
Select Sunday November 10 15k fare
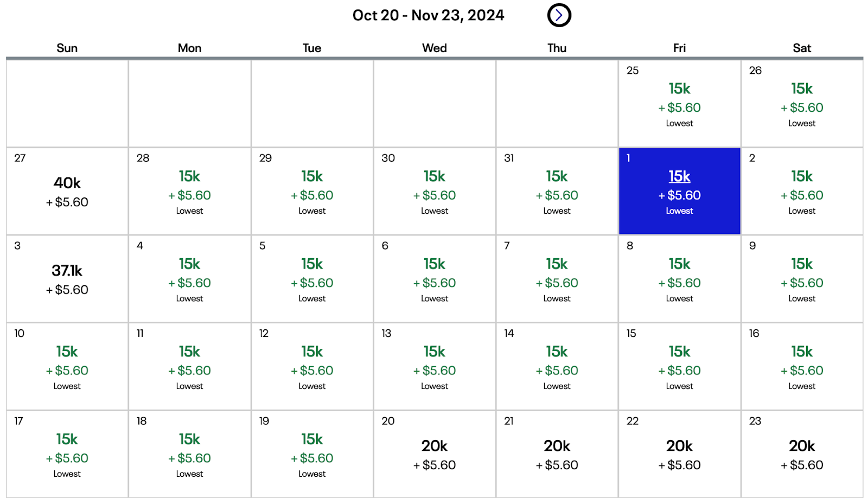point(67,367)
